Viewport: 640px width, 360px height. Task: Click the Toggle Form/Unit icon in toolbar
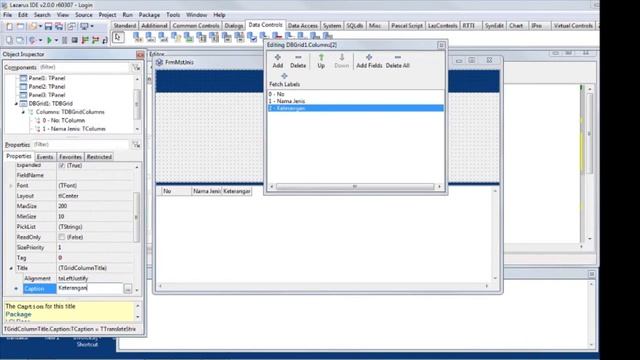point(71,27)
